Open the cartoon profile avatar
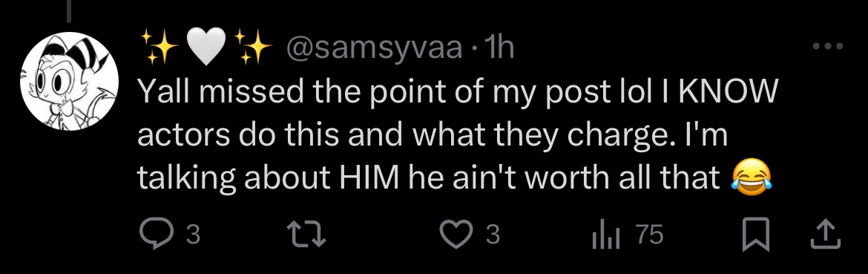The width and height of the screenshot is (868, 274). pyautogui.click(x=69, y=82)
